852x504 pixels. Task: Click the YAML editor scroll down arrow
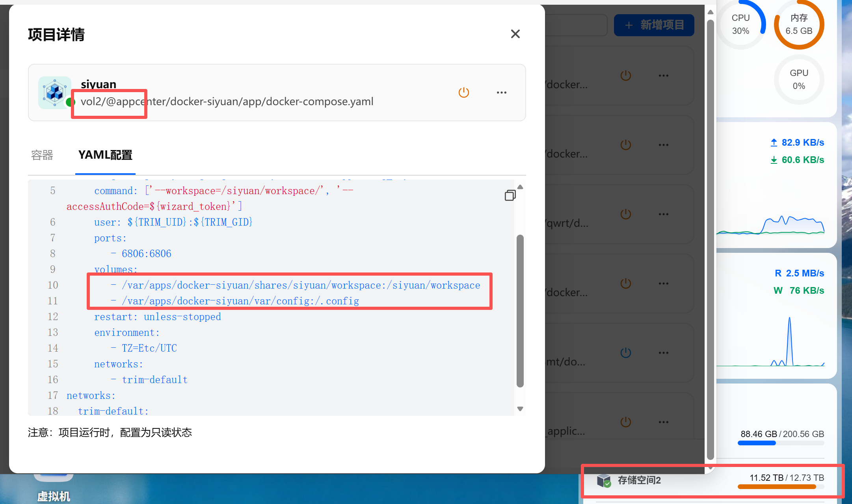coord(520,409)
